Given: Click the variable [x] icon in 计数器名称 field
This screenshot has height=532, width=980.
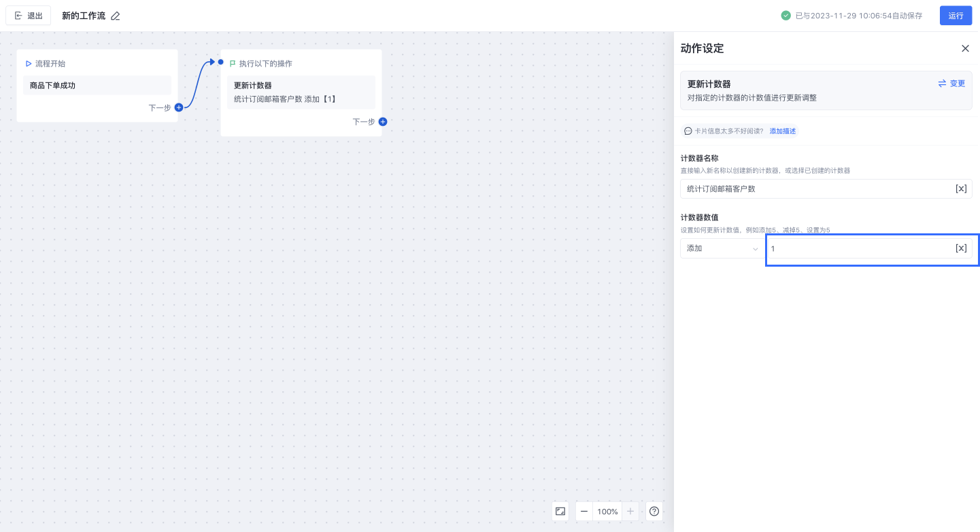Looking at the screenshot, I should click(961, 188).
